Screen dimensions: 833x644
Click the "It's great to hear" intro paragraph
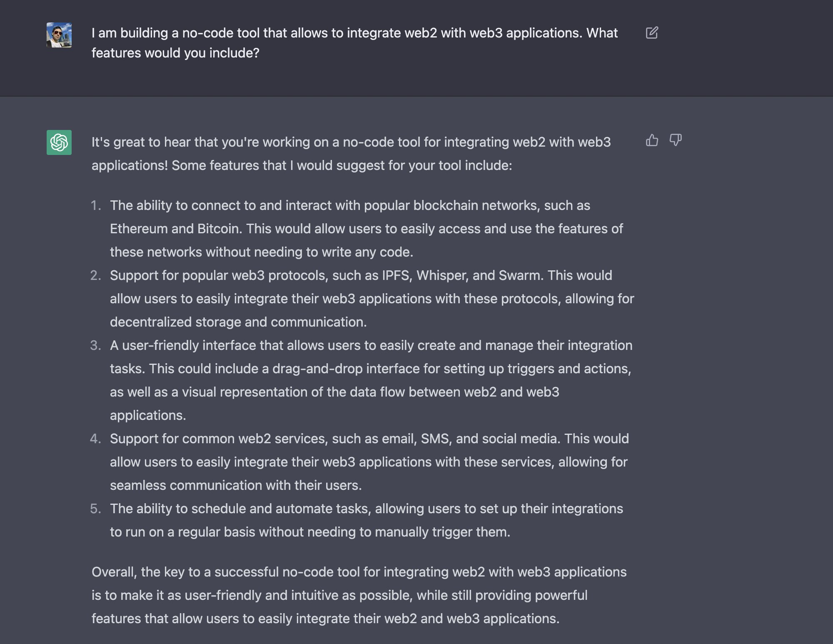point(351,154)
